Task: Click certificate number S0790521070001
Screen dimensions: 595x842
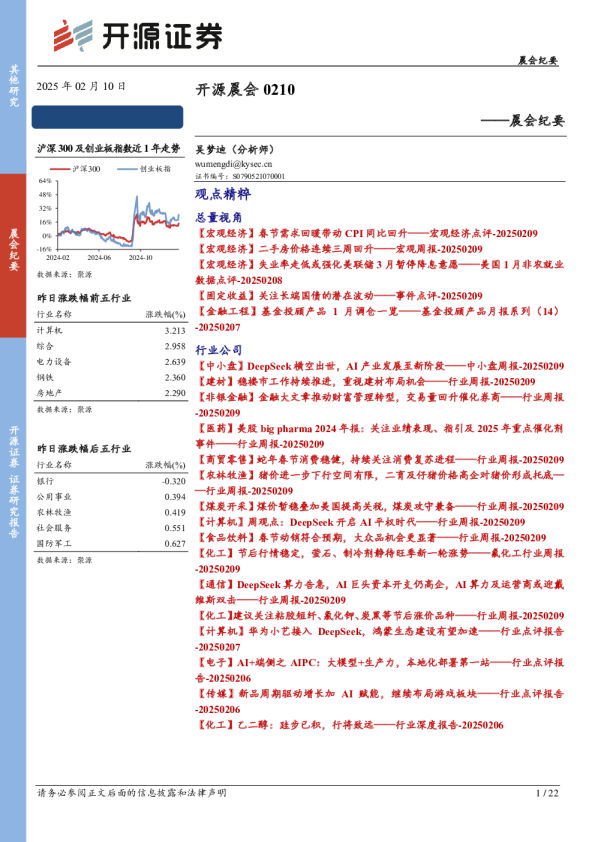Action: 258,176
